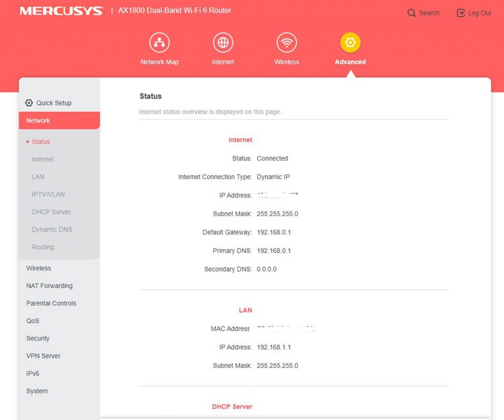Viewport: 504px width, 420px height.
Task: Expand the System section
Action: (x=37, y=391)
